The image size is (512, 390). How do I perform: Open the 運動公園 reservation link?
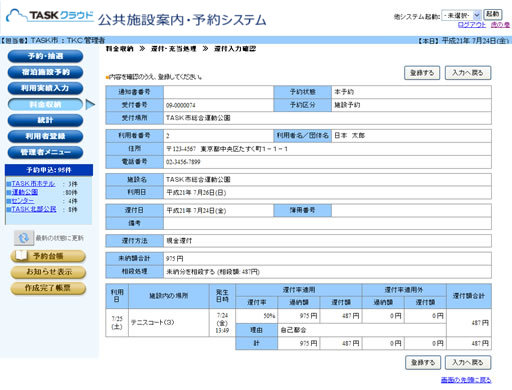25,192
